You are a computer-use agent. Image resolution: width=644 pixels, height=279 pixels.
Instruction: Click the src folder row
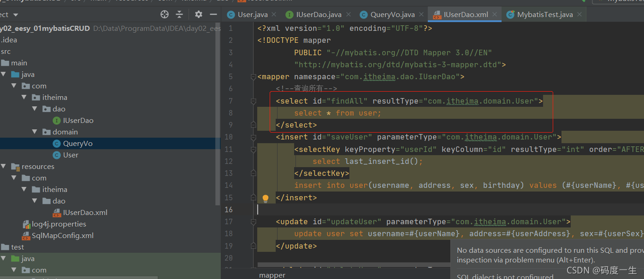[x=110, y=51]
